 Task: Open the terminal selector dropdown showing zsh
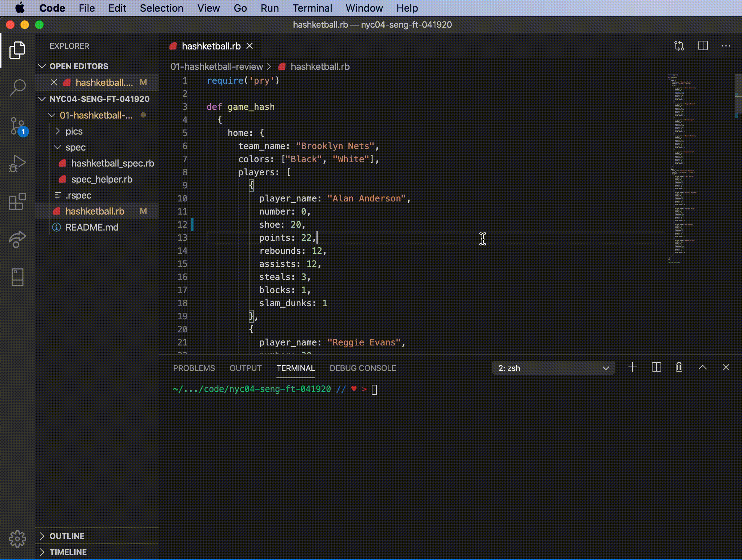pos(553,368)
